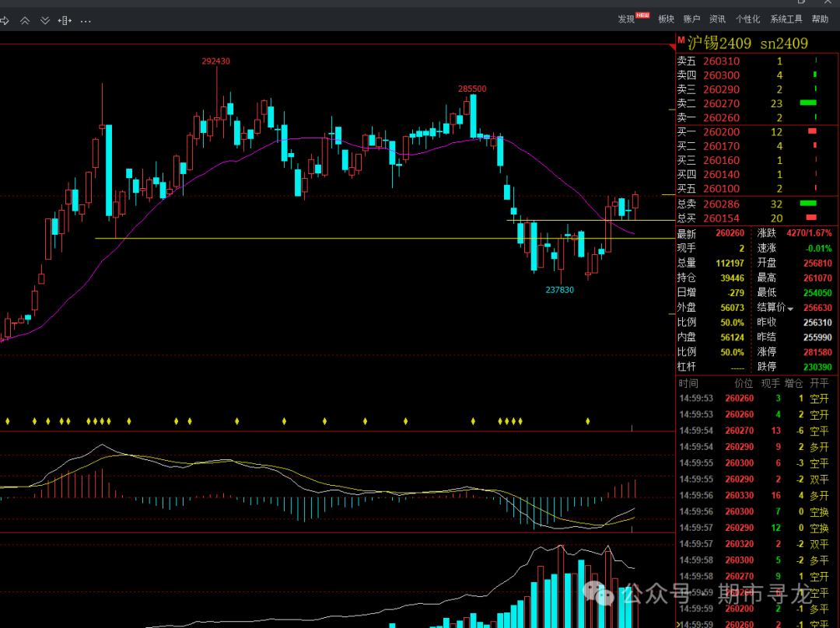Click the 292430 high price label

coord(216,61)
